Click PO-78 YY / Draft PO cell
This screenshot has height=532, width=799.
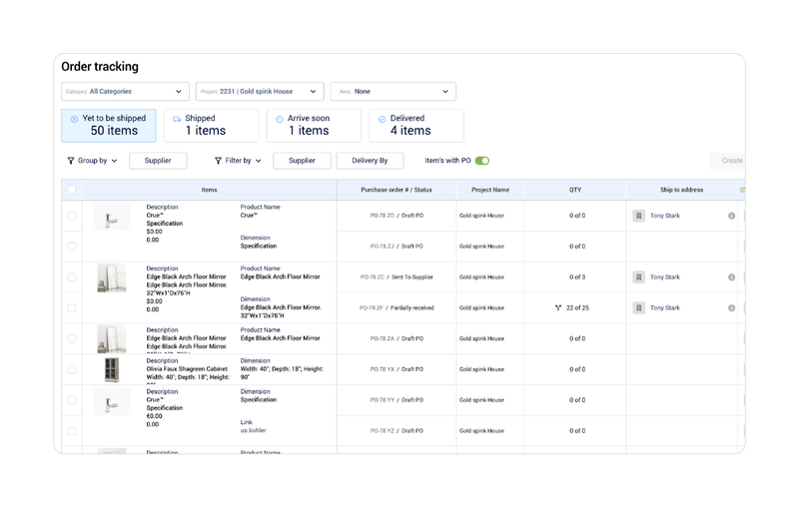(397, 399)
